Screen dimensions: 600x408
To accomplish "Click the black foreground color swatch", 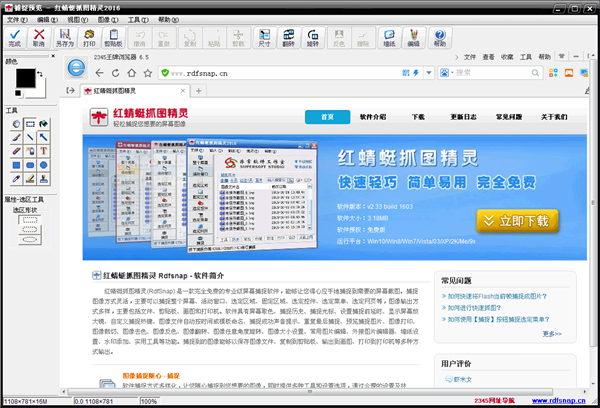I will (x=19, y=77).
